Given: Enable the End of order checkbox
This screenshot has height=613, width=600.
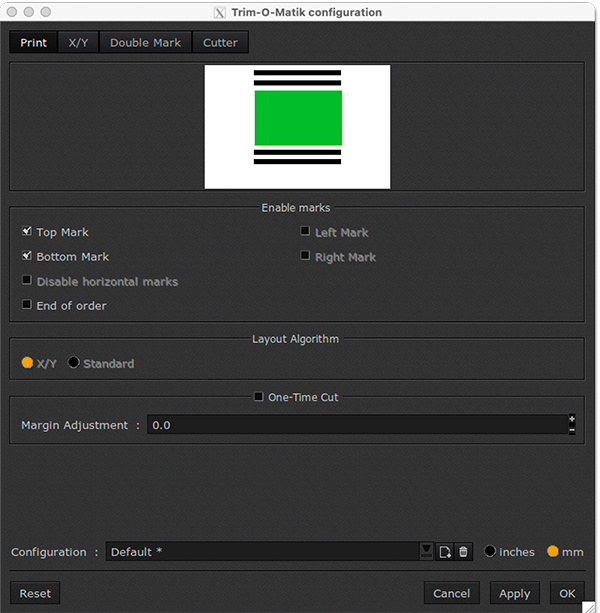Looking at the screenshot, I should click(x=27, y=305).
